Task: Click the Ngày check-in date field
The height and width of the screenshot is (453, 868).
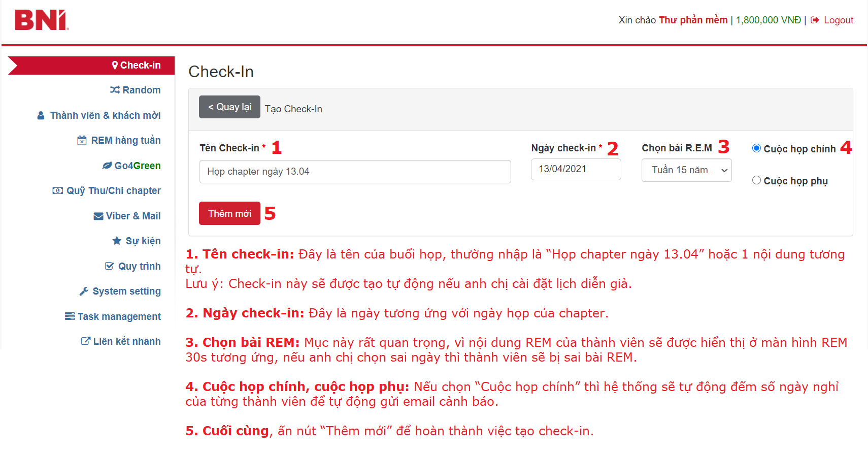Action: click(x=576, y=169)
